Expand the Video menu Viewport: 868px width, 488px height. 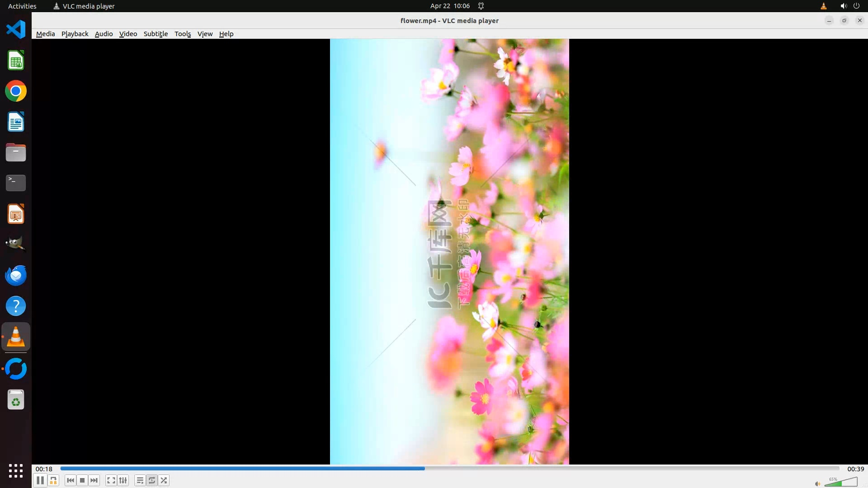128,34
